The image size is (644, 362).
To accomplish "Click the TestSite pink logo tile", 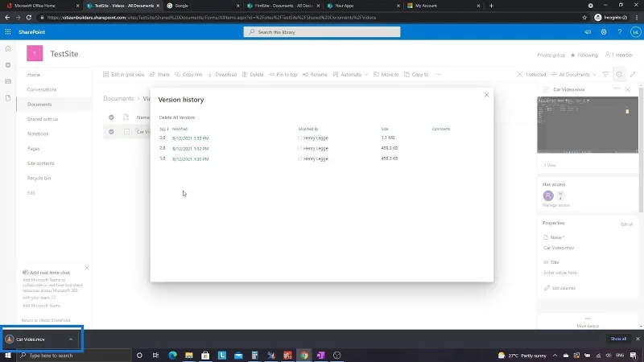I will (x=35, y=53).
